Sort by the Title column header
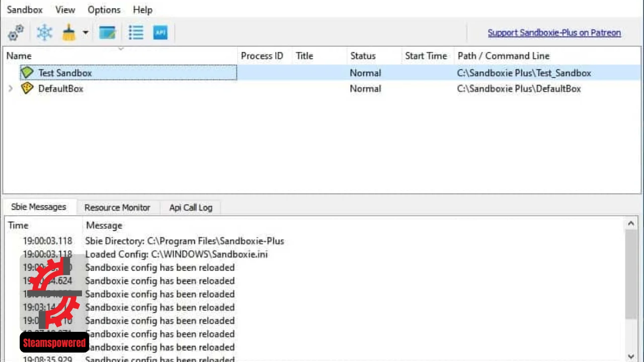The height and width of the screenshot is (362, 644). click(319, 56)
